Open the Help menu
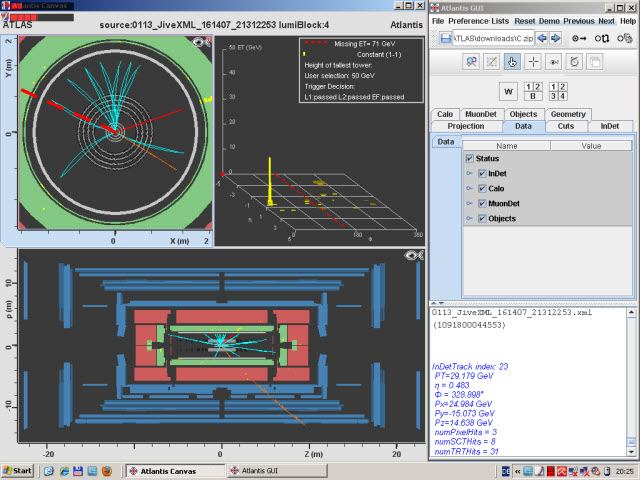 point(628,21)
